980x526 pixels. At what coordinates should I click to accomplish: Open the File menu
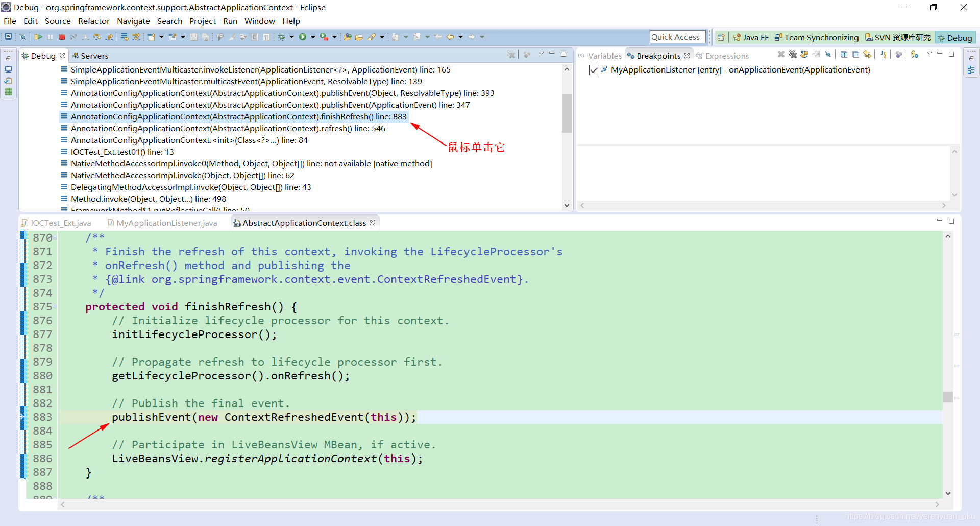tap(10, 21)
